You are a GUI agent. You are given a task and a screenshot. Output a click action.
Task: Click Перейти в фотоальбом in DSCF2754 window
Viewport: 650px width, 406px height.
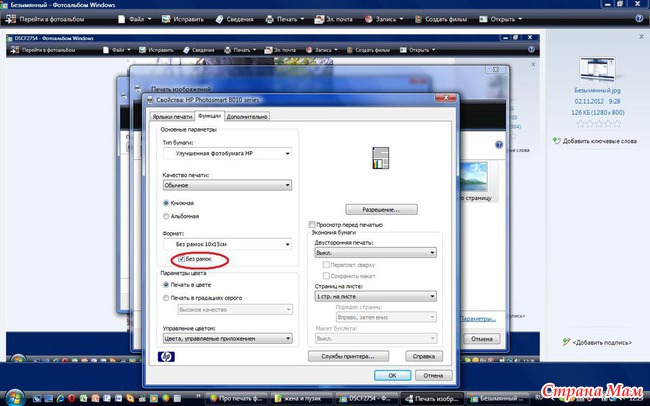click(x=43, y=50)
